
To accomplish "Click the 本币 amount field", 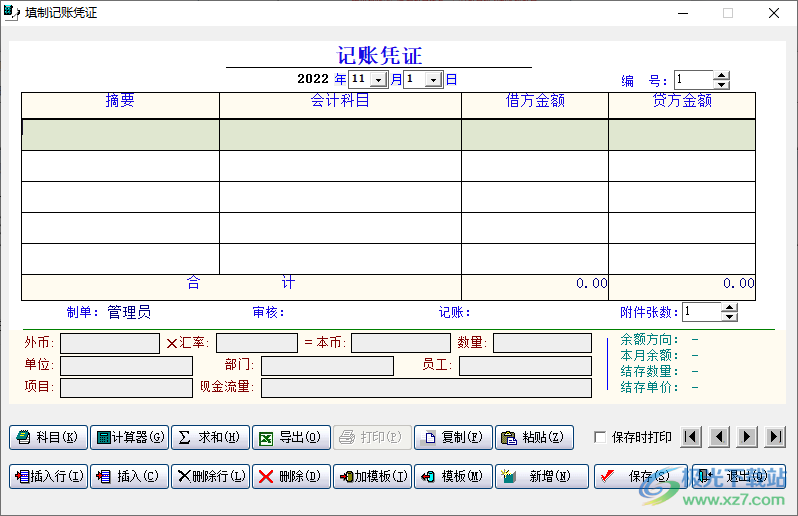I will click(401, 343).
